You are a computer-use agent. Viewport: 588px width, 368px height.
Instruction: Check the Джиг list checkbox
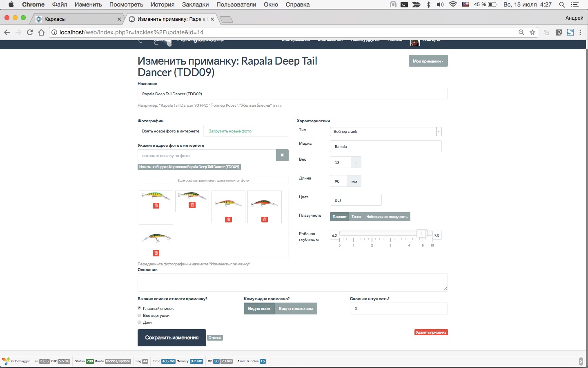click(139, 322)
